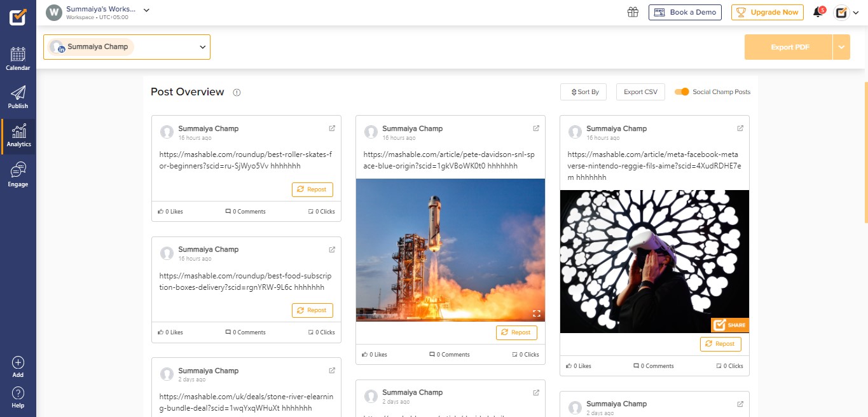Open the Add menu in the sidebar
Screen dimensions: 868x417
[18, 367]
